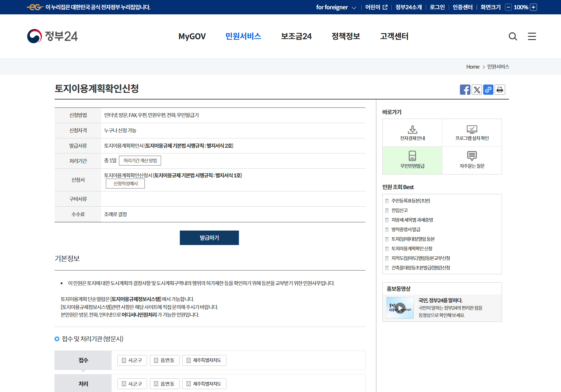Click the 정부24 logo
Screen dimensions: 561x392
pos(52,36)
